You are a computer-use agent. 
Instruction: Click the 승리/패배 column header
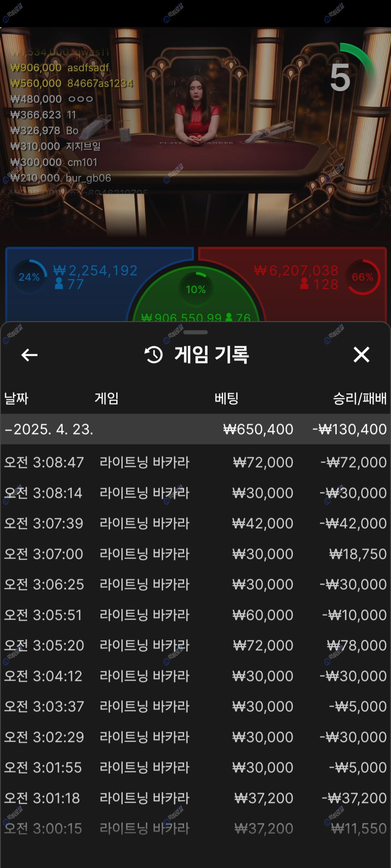point(359,398)
